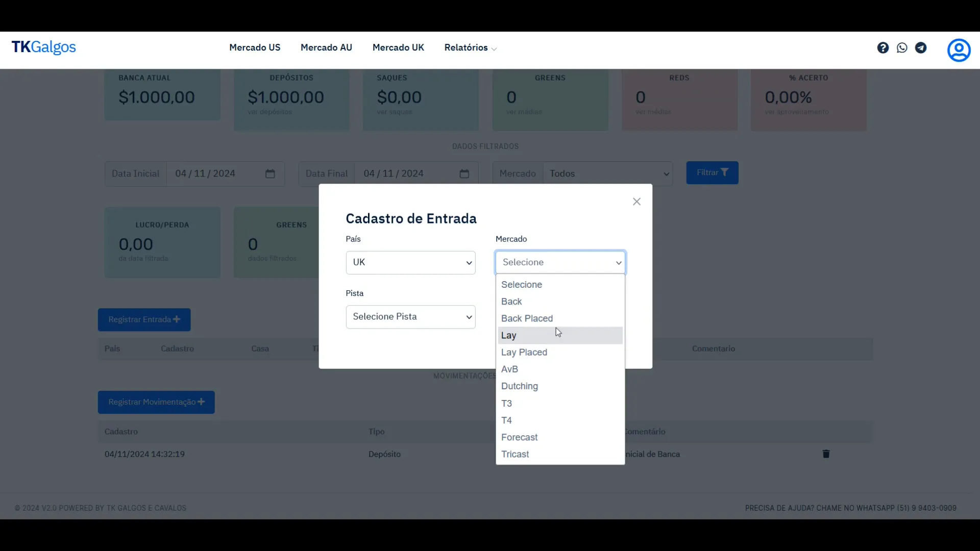Click the Registrar Movimentação button

point(156,402)
